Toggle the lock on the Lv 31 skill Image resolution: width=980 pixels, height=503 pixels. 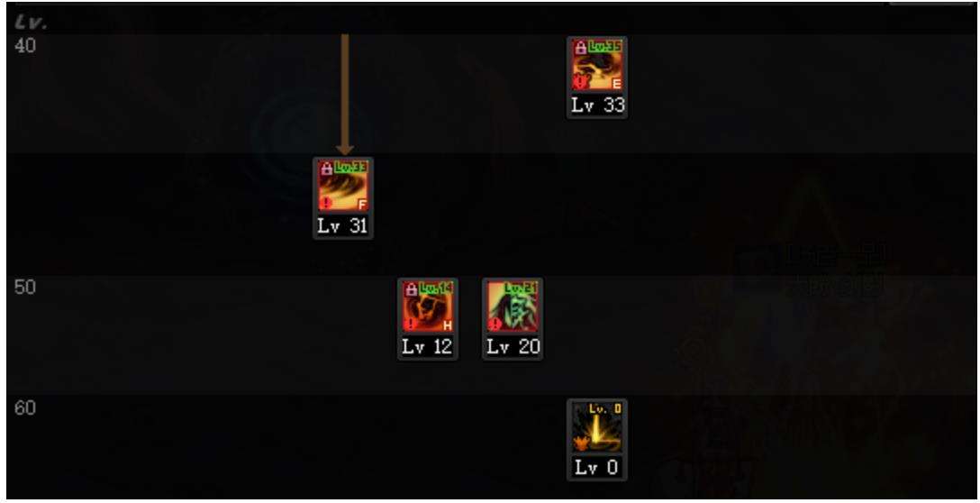(x=326, y=169)
